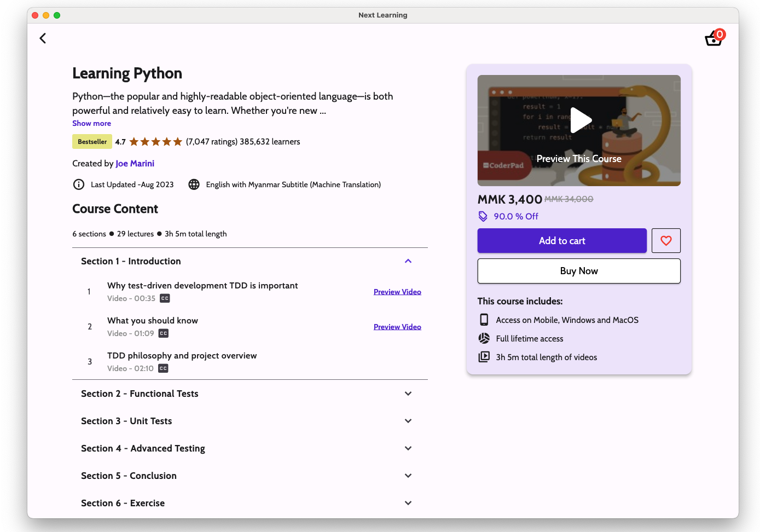The width and height of the screenshot is (760, 532).
Task: Click the globe language icon
Action: pos(194,184)
